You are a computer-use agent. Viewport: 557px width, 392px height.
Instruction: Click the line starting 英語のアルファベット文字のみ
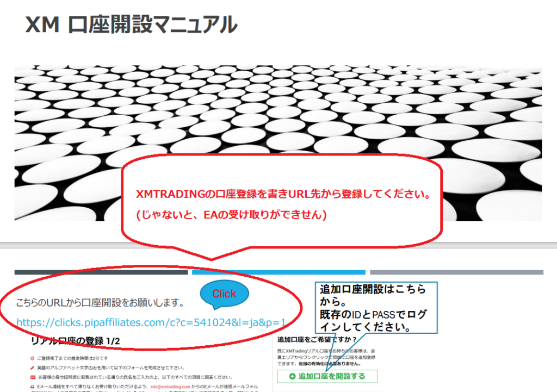pyautogui.click(x=110, y=368)
